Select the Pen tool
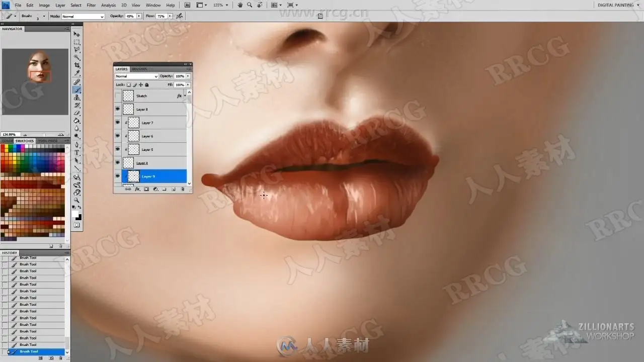 tap(77, 145)
